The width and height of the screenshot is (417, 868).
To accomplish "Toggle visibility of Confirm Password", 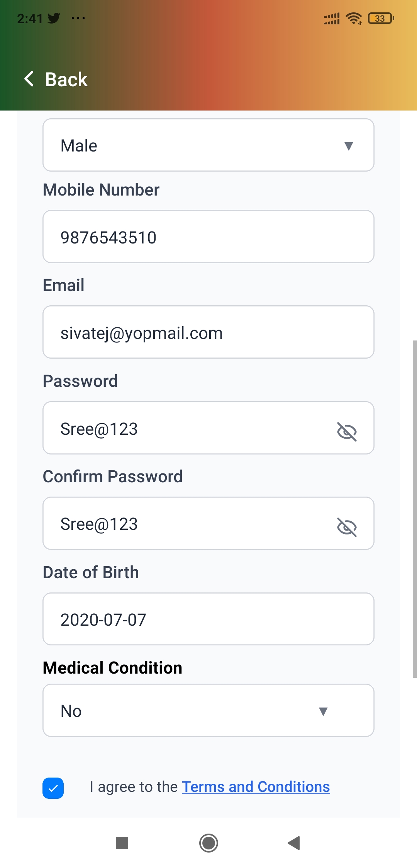I will pos(347,527).
